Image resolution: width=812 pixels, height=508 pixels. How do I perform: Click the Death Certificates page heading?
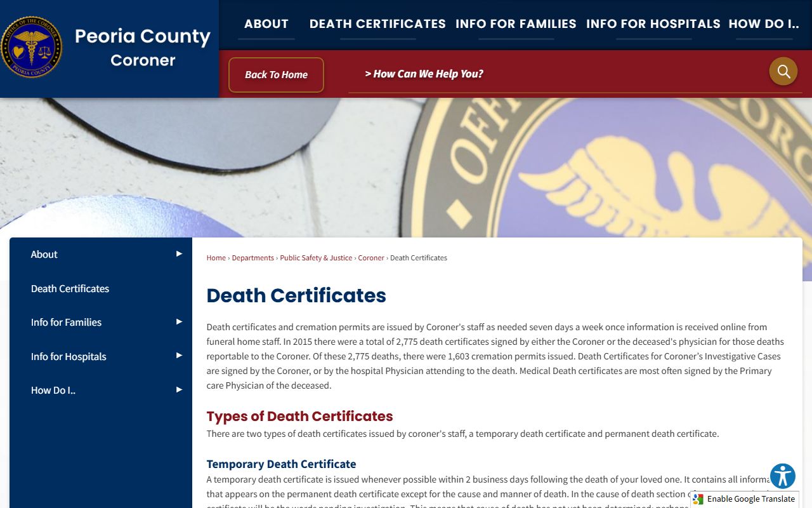tap(296, 295)
